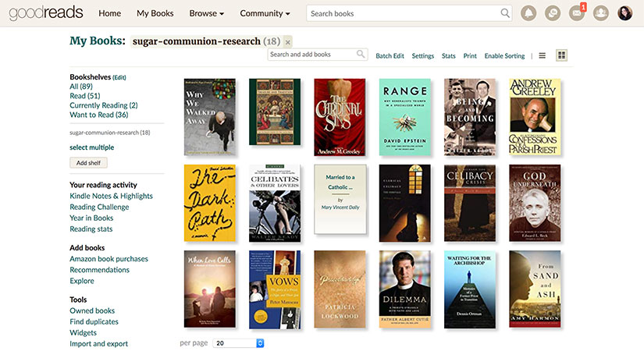This screenshot has height=351, width=644.
Task: Open Owned books link
Action: (92, 310)
